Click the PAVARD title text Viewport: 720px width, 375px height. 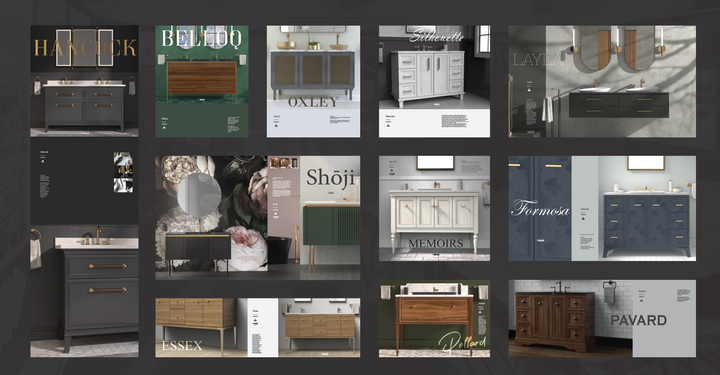coord(639,320)
